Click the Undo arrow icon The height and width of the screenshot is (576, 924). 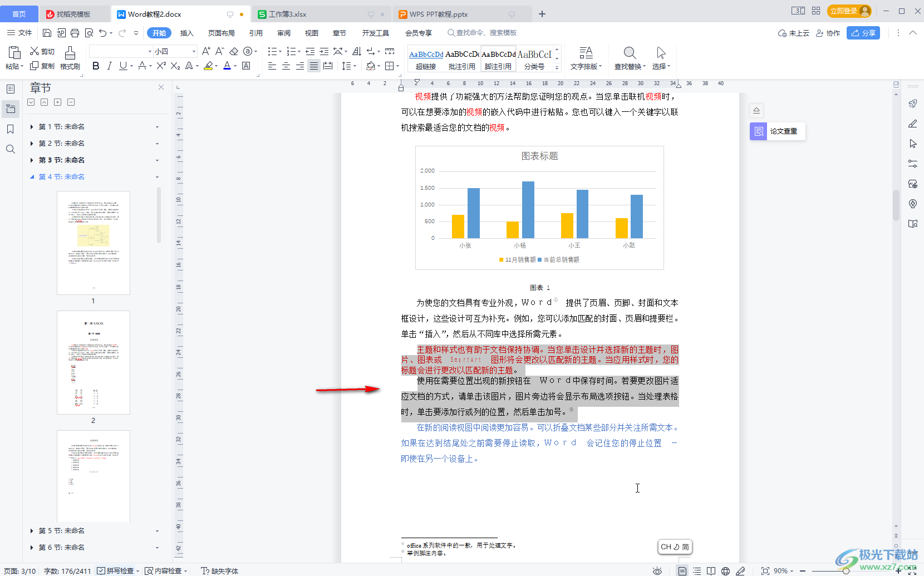click(102, 33)
